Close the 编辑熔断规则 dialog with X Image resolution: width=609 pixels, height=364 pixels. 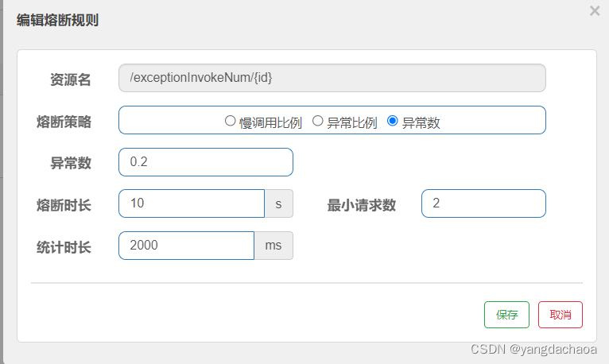(595, 11)
